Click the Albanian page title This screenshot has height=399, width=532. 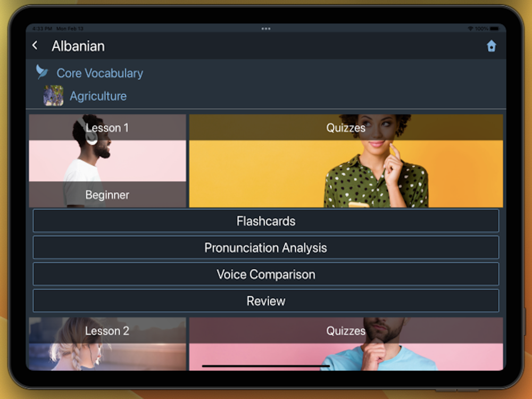click(78, 46)
